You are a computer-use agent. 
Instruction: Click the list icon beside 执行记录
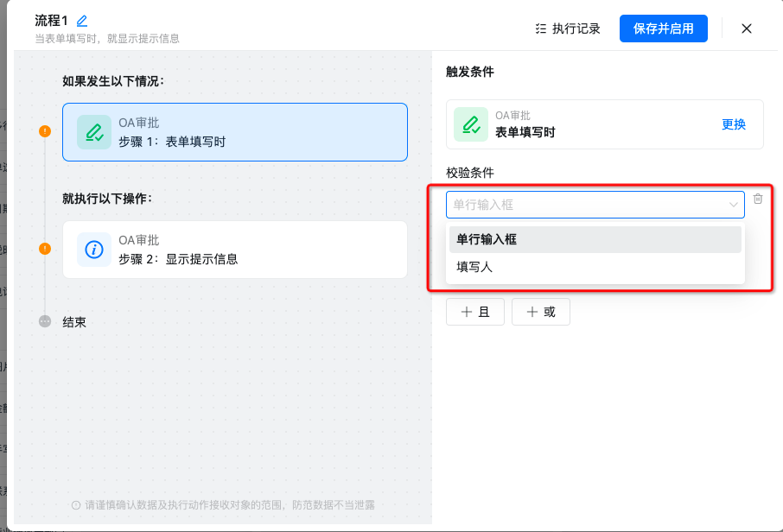541,28
